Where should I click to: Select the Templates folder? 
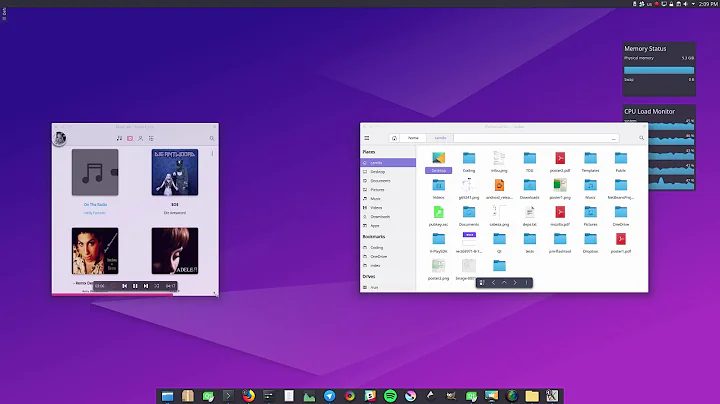tap(590, 158)
